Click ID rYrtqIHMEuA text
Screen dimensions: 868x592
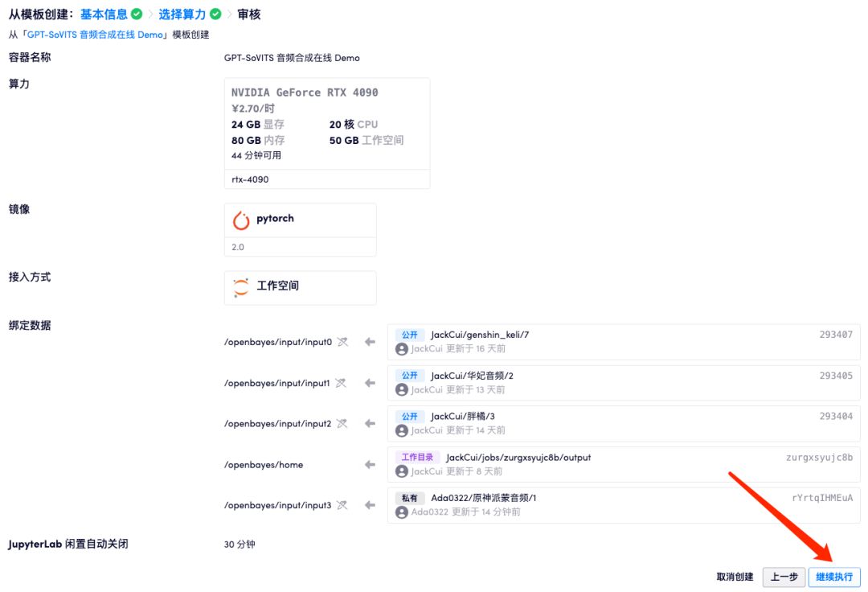(x=823, y=498)
